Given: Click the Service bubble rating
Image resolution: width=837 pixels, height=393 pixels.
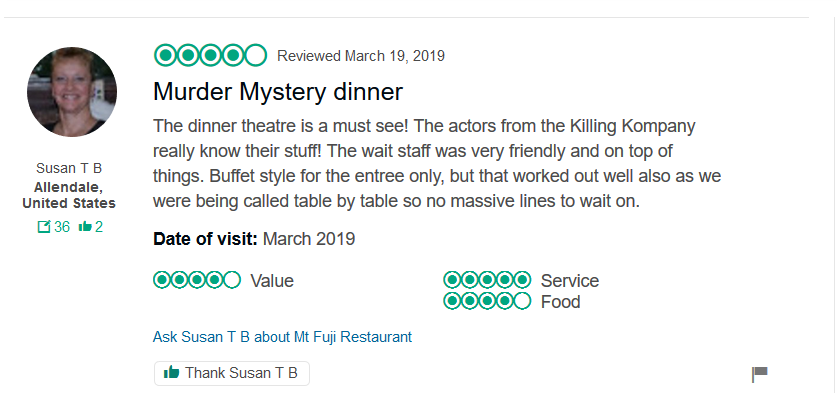Looking at the screenshot, I should coord(487,280).
